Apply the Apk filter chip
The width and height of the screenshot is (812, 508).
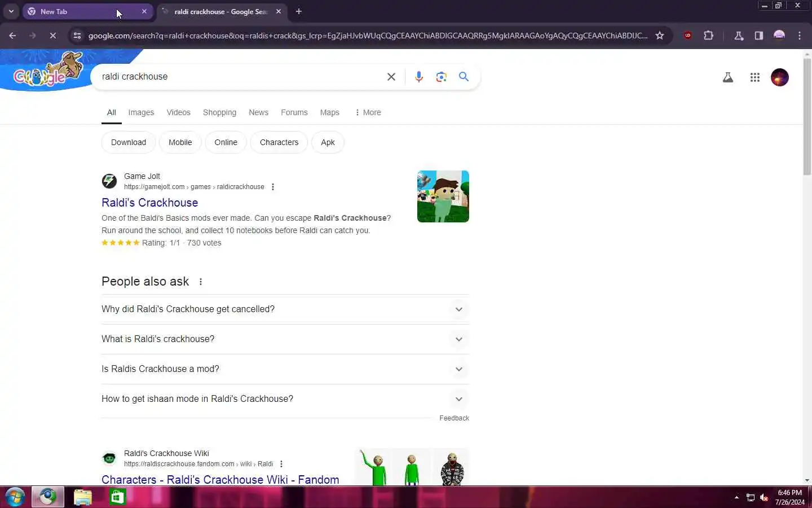tap(328, 142)
